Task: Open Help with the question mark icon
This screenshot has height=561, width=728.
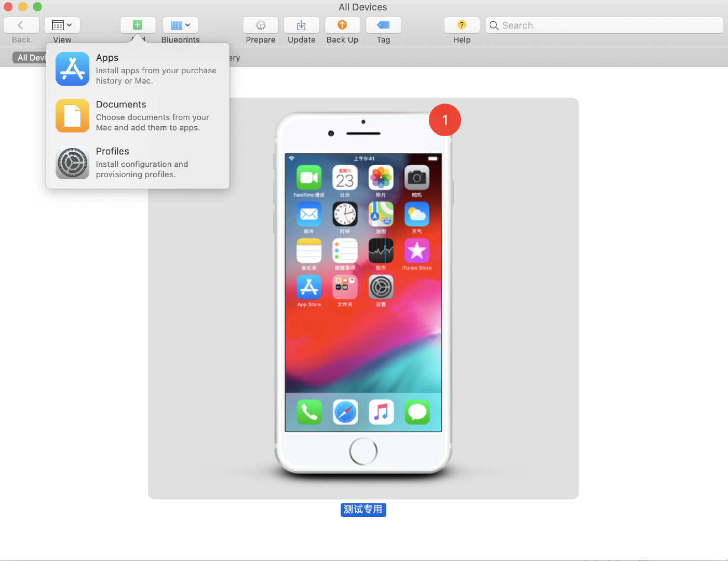Action: click(x=462, y=25)
